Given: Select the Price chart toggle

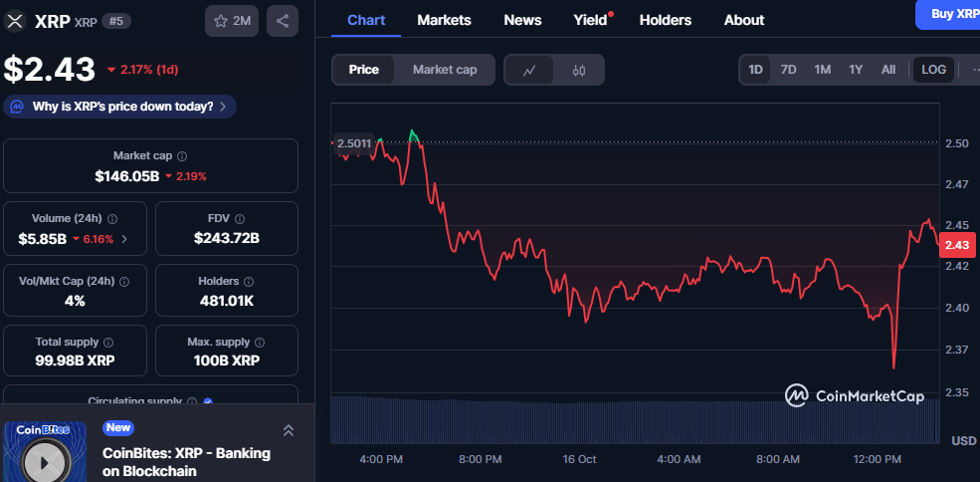Looking at the screenshot, I should [x=363, y=70].
